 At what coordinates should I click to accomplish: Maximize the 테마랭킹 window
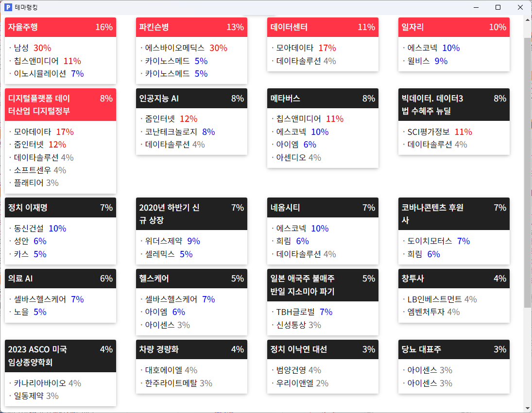498,7
